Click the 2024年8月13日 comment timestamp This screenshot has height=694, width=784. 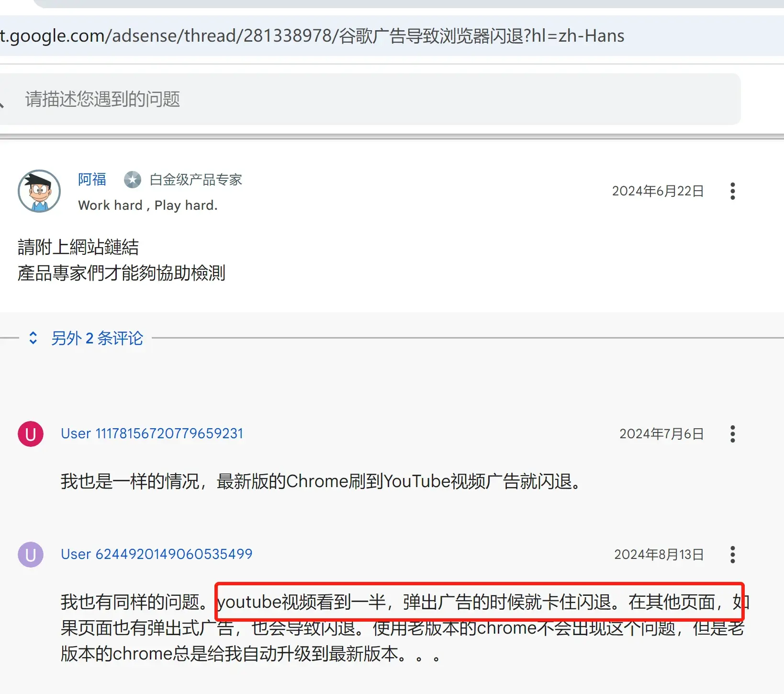click(659, 555)
